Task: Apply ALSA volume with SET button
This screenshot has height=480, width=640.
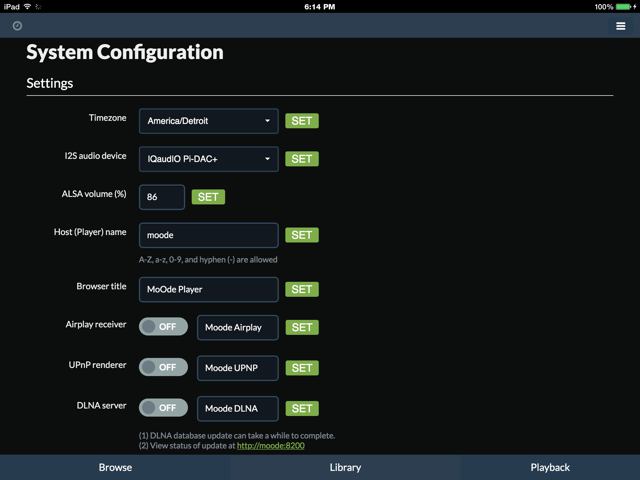Action: point(208,197)
